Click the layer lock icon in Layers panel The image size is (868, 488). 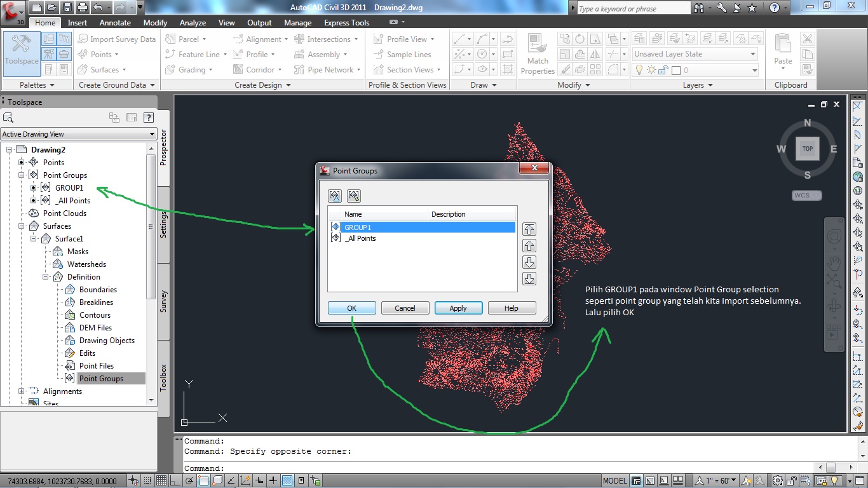tap(663, 70)
